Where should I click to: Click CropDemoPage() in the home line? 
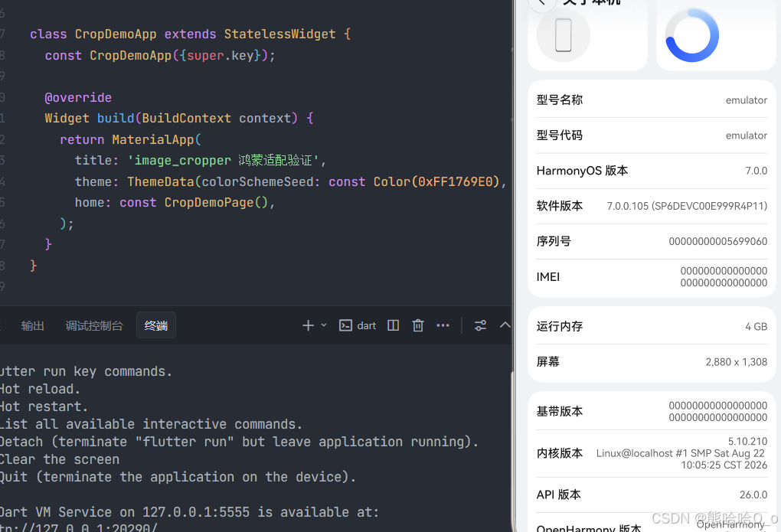click(x=216, y=203)
